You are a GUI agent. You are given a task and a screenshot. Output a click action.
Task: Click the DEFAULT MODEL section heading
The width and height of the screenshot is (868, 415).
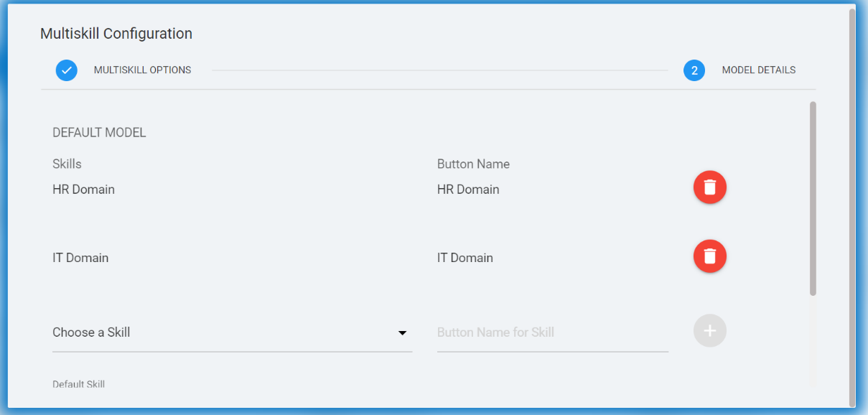[99, 133]
